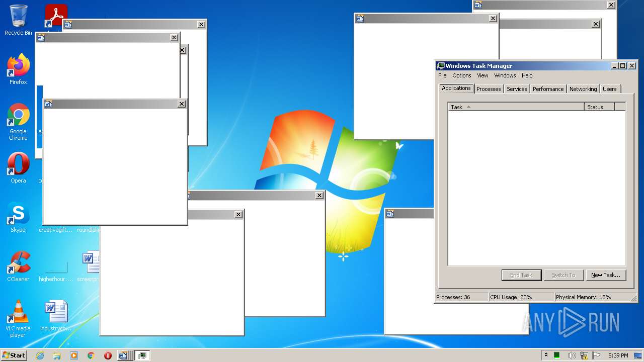The height and width of the screenshot is (362, 644).
Task: Click the End Task button
Action: (x=521, y=275)
